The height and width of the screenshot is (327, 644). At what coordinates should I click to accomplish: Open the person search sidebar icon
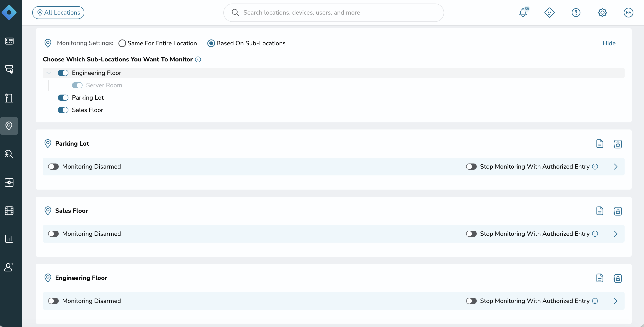[9, 154]
